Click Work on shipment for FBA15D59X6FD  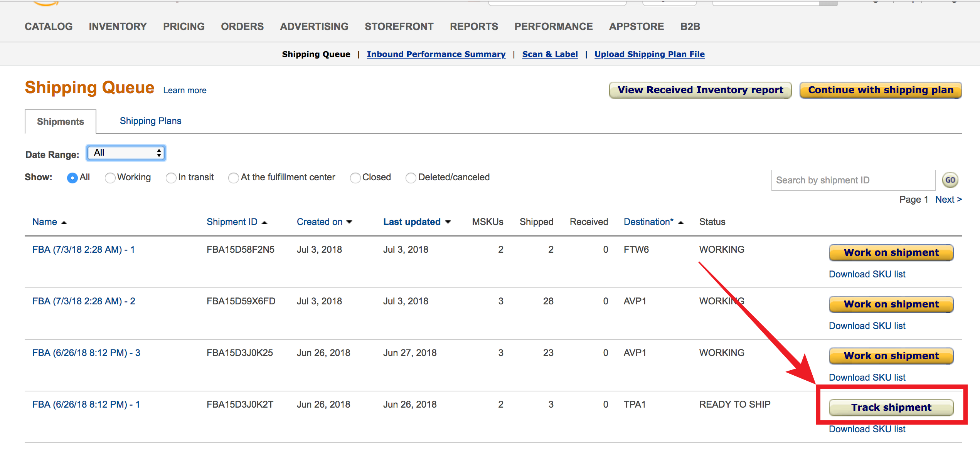(x=891, y=304)
